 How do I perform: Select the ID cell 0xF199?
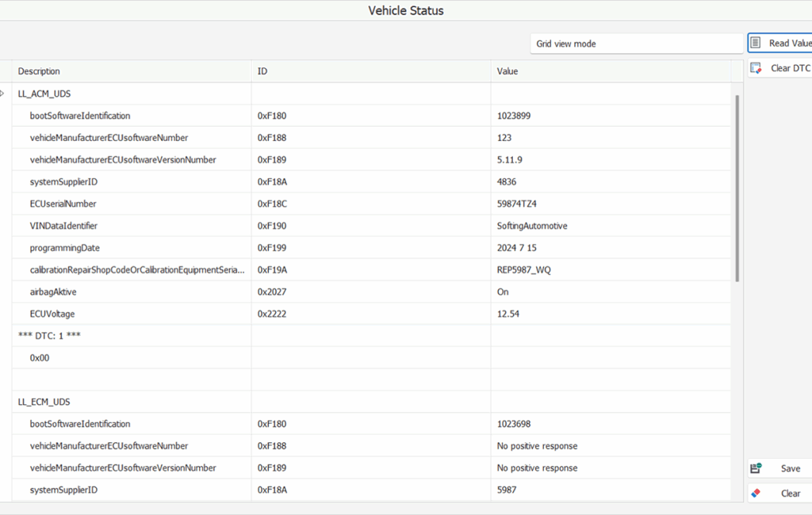pyautogui.click(x=371, y=248)
